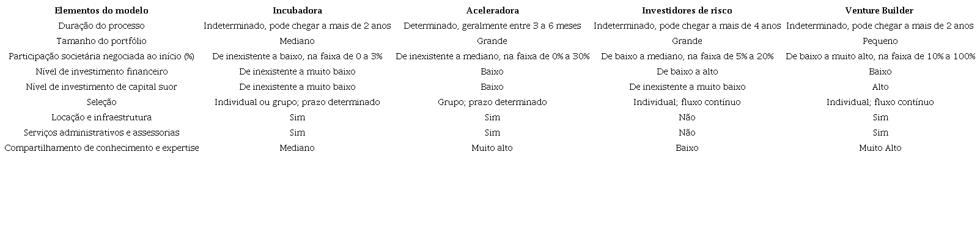Select the 'Duração do processo' row label
The height and width of the screenshot is (251, 980).
[x=101, y=26]
